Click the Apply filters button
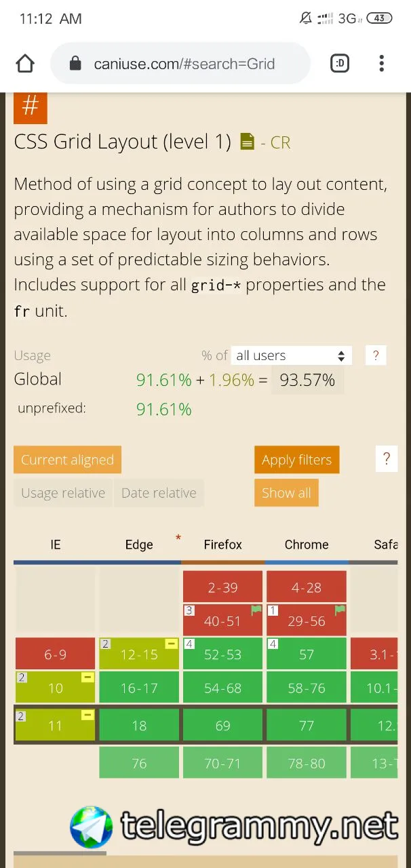 tap(297, 460)
